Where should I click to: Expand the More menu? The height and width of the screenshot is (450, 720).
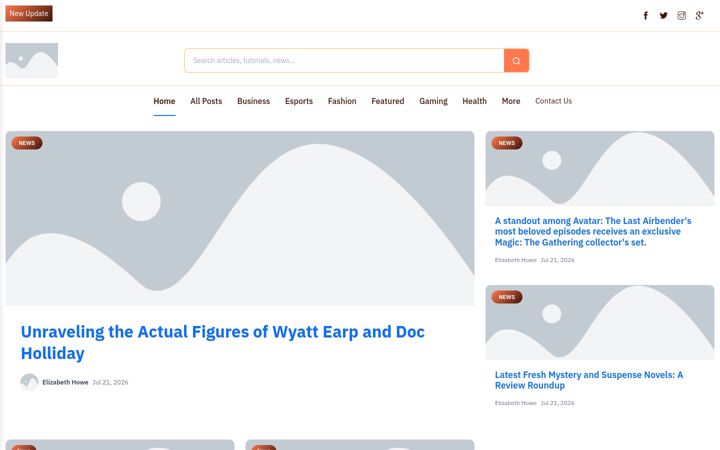[x=511, y=101]
